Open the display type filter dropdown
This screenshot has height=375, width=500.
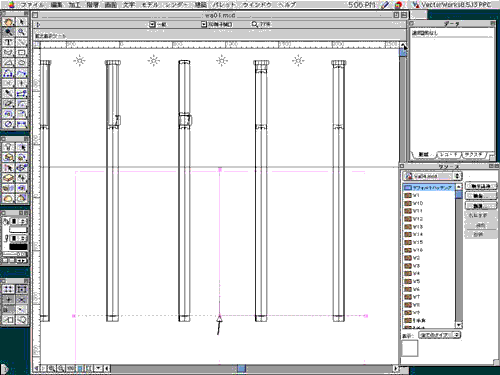pos(440,335)
